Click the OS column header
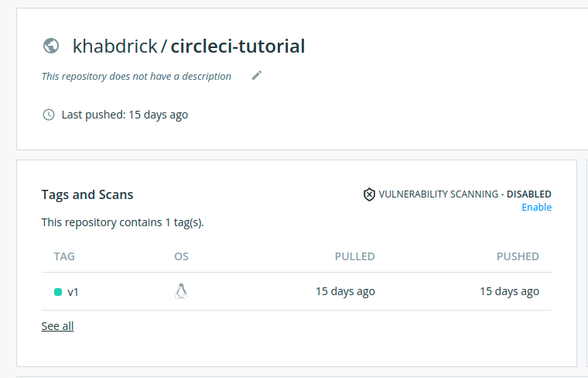This screenshot has height=378, width=588. point(182,256)
